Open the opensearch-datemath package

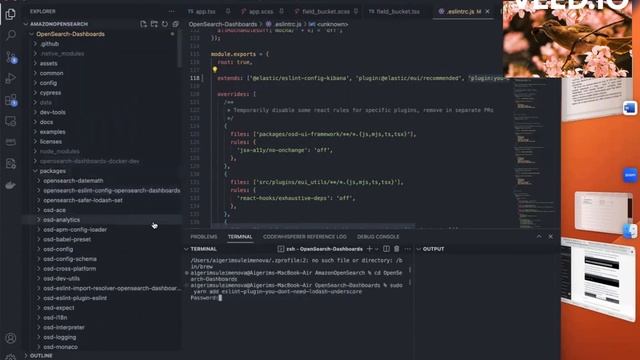click(73, 180)
